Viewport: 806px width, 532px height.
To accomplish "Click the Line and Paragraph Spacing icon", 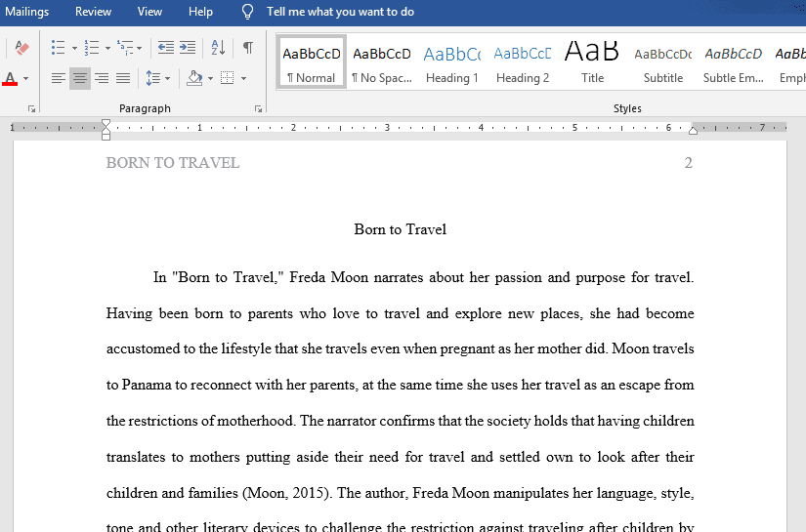I will [x=152, y=78].
